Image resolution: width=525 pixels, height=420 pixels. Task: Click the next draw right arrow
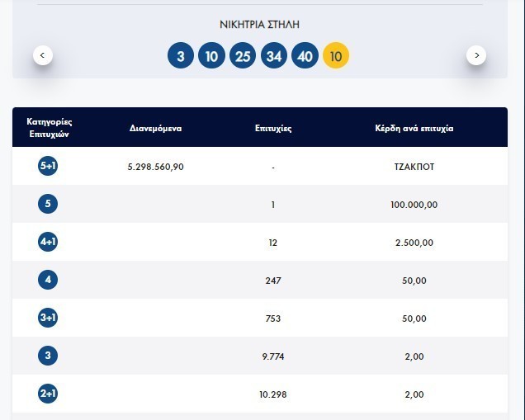(476, 55)
